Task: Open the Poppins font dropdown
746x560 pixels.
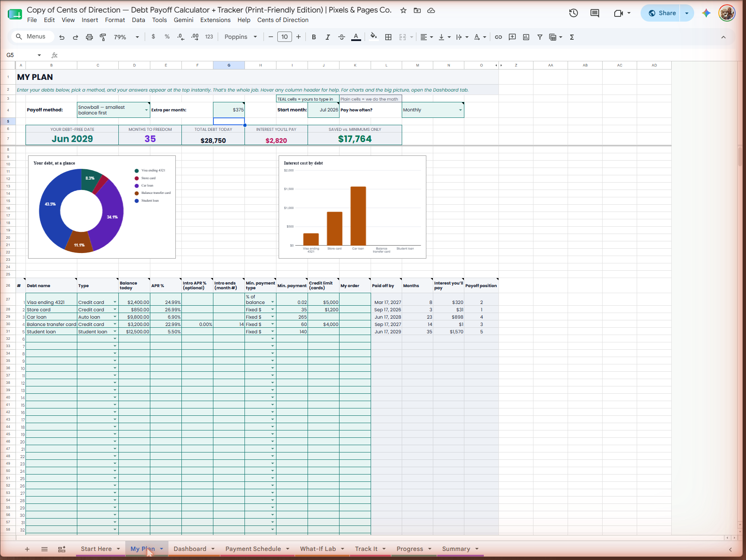Action: pyautogui.click(x=241, y=37)
